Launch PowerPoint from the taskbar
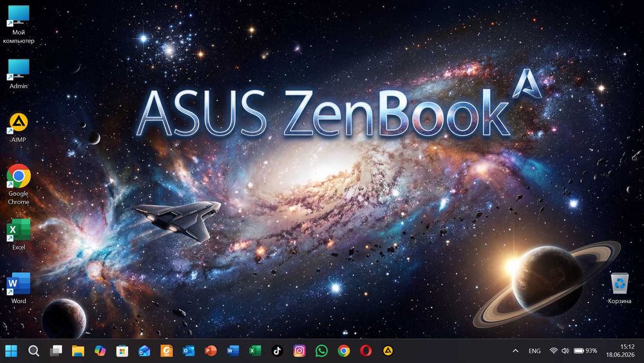The image size is (644, 363). [x=211, y=351]
